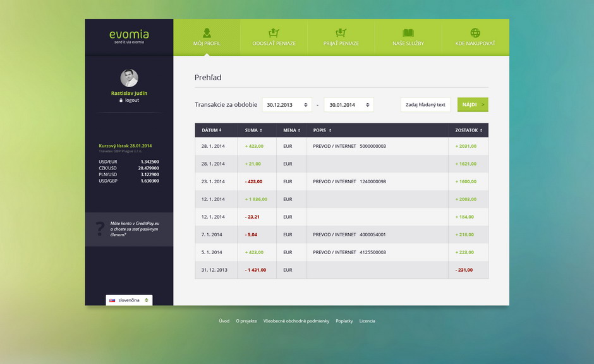Sort table by Mena column
The height and width of the screenshot is (364, 594).
[x=292, y=130]
